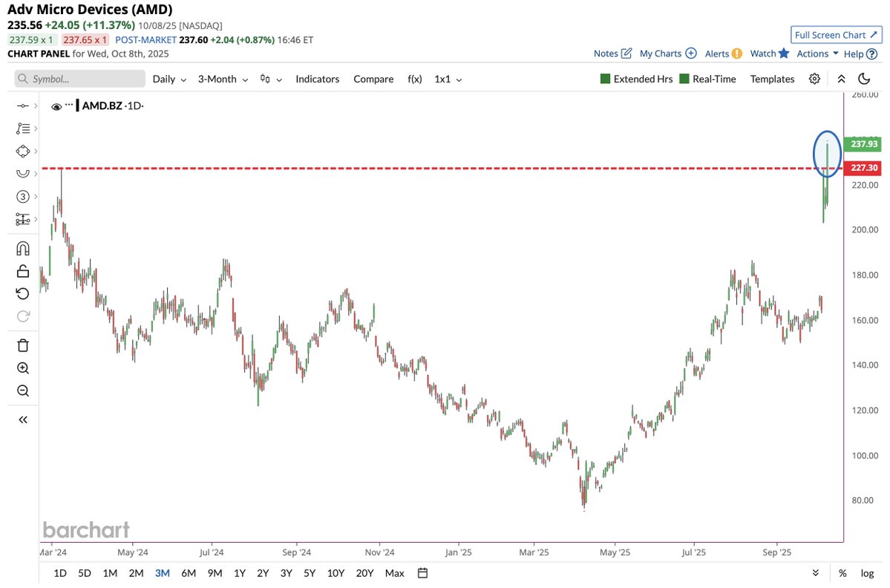Expand shapes tool submenu arrow
The height and width of the screenshot is (588, 890).
[x=36, y=151]
